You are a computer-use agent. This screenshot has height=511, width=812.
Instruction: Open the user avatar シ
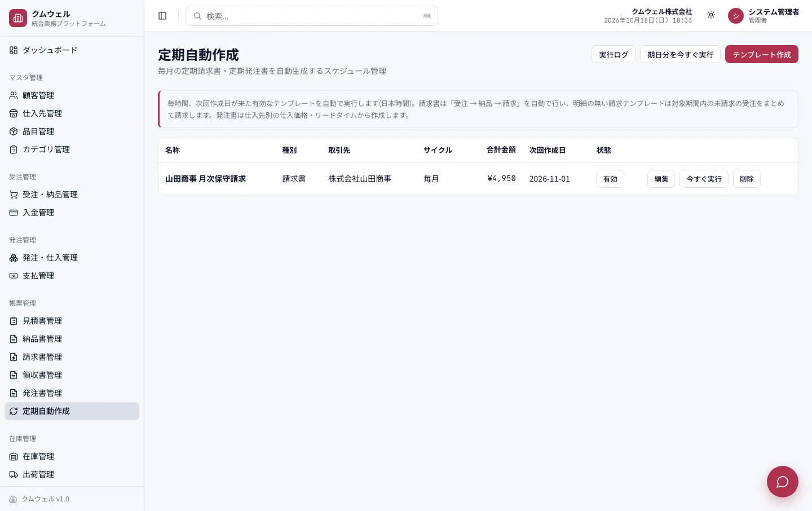pyautogui.click(x=736, y=16)
